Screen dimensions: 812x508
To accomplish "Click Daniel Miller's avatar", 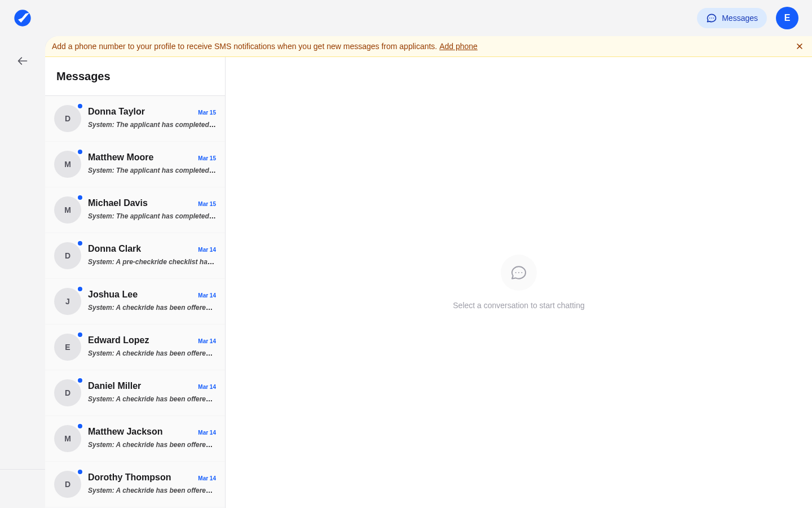I will point(68,392).
